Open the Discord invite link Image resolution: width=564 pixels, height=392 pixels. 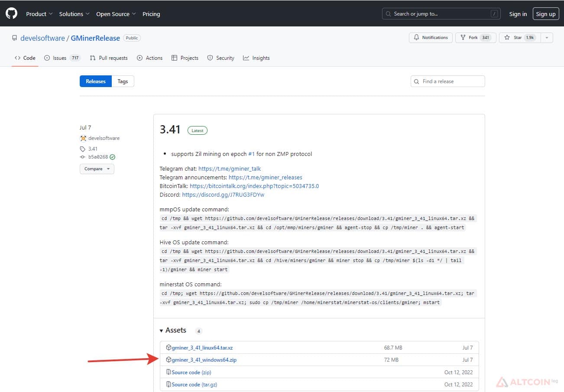point(223,194)
